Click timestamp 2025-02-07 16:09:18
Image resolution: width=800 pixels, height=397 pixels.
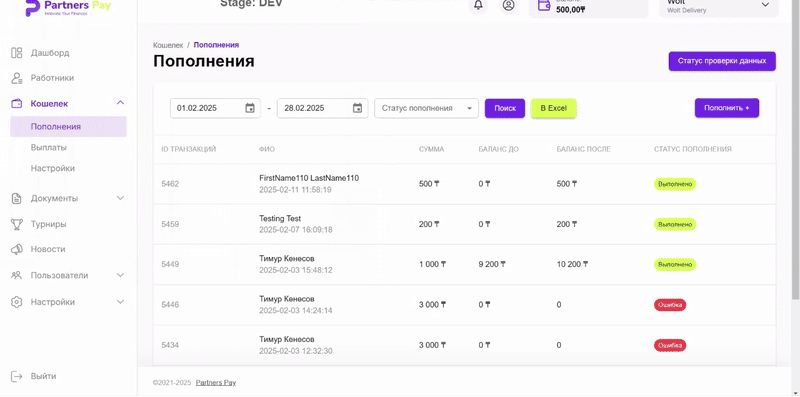point(296,230)
